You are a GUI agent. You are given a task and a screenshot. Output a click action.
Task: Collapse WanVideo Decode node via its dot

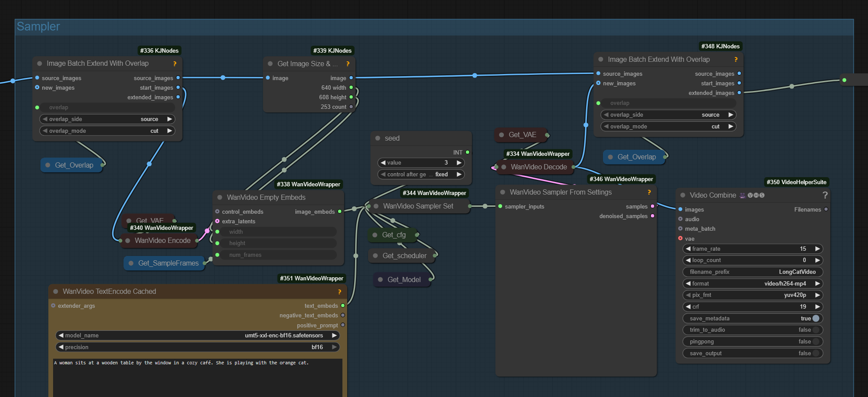(x=504, y=167)
